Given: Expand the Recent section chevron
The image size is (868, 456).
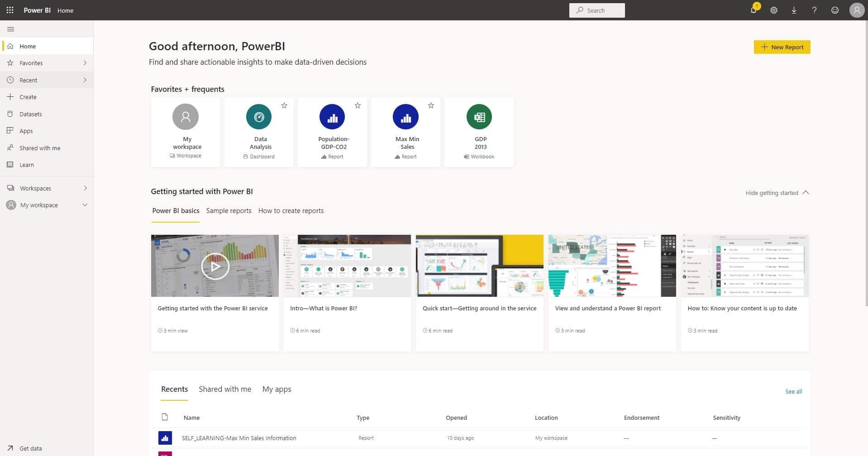Looking at the screenshot, I should (85, 80).
